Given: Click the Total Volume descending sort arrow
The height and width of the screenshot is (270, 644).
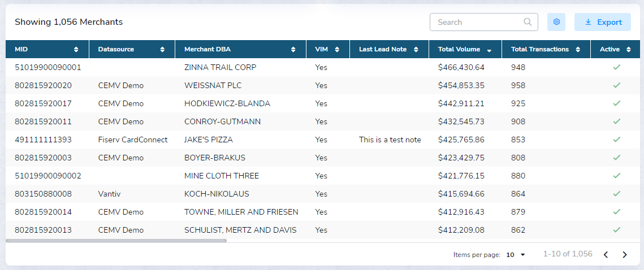Looking at the screenshot, I should [x=489, y=50].
